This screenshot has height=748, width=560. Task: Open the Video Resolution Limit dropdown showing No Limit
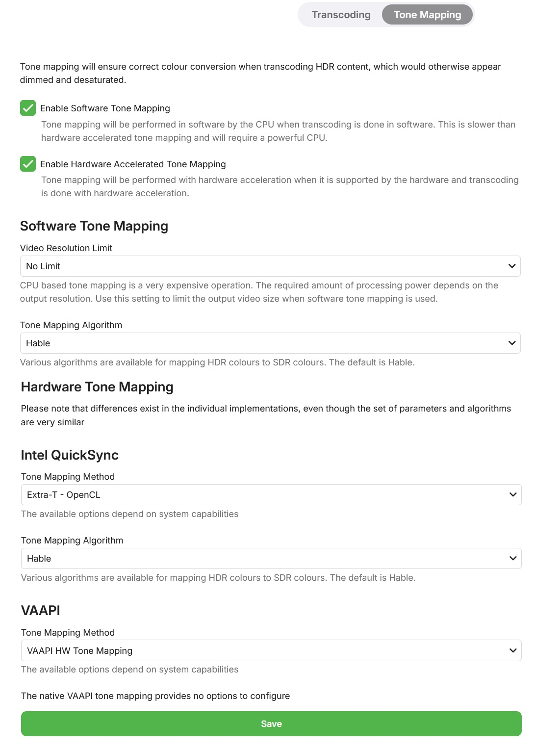(270, 266)
